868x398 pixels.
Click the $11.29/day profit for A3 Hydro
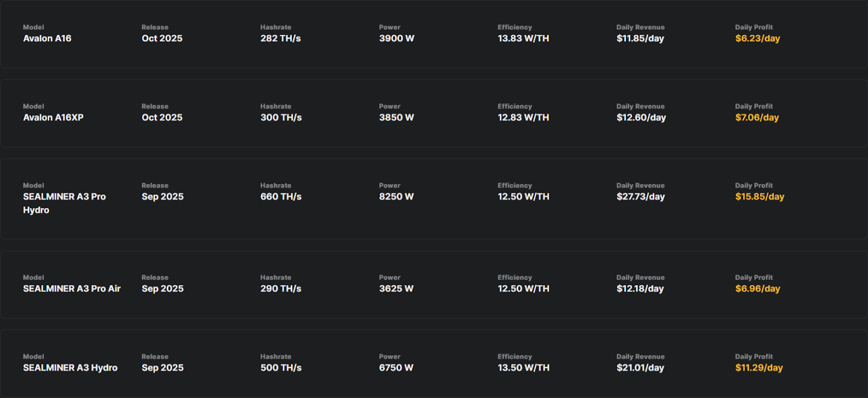tap(758, 368)
